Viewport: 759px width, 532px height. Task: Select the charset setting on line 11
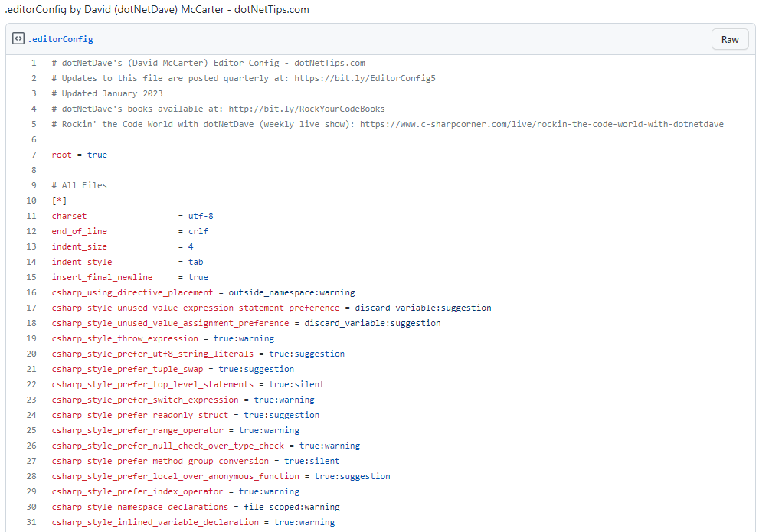pyautogui.click(x=69, y=215)
